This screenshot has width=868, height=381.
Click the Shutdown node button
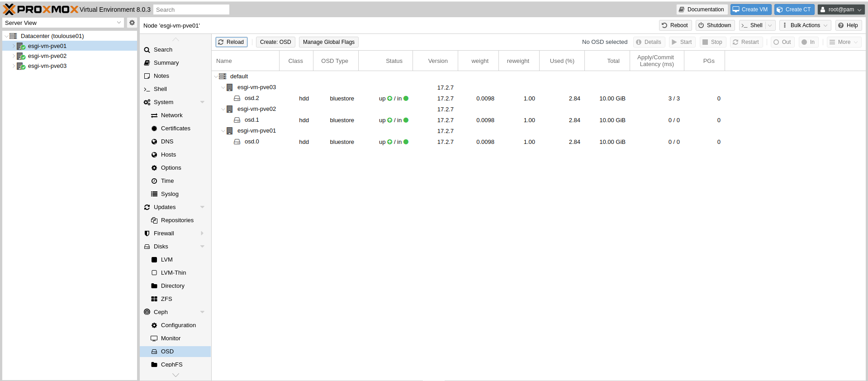(x=715, y=25)
